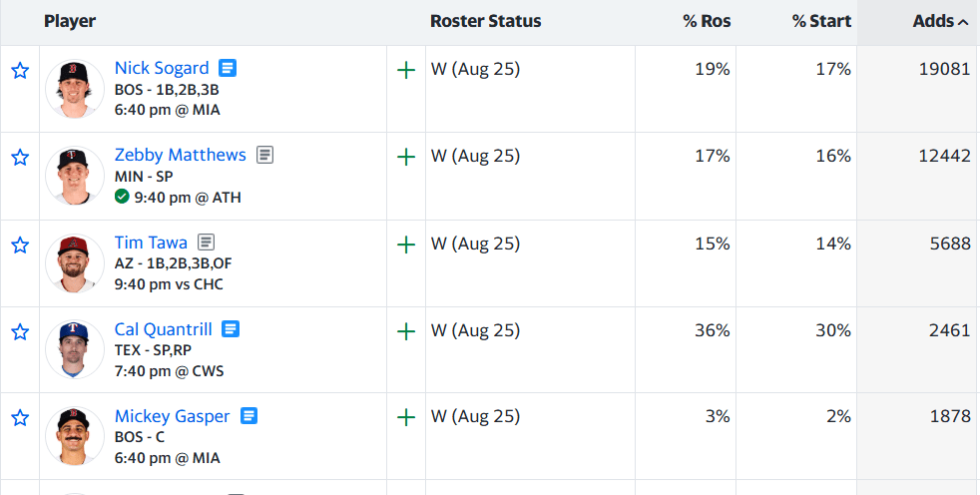Viewport: 980px width, 495px height.
Task: Sort table by % Ros header
Action: tap(707, 21)
